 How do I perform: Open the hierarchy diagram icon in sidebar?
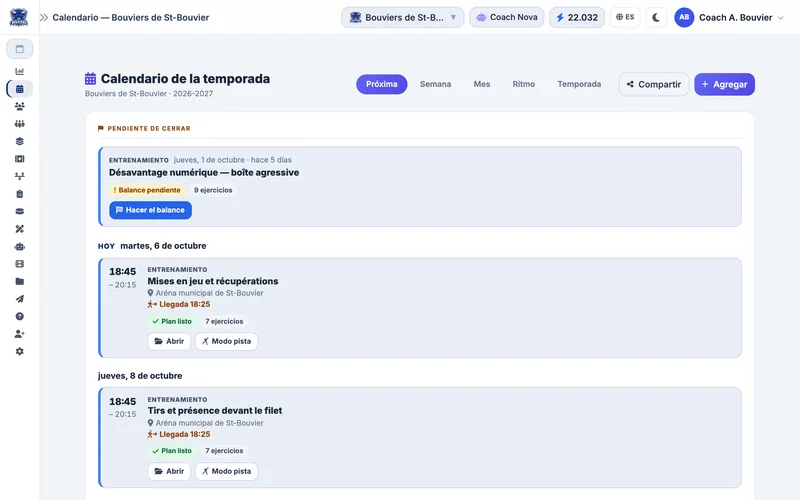pos(19,177)
